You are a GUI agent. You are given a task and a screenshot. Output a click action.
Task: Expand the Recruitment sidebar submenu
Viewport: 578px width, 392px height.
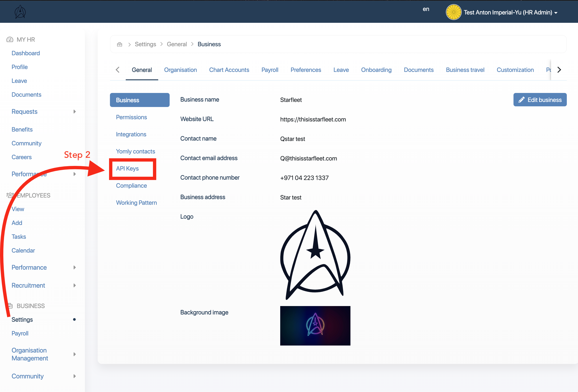(x=74, y=285)
